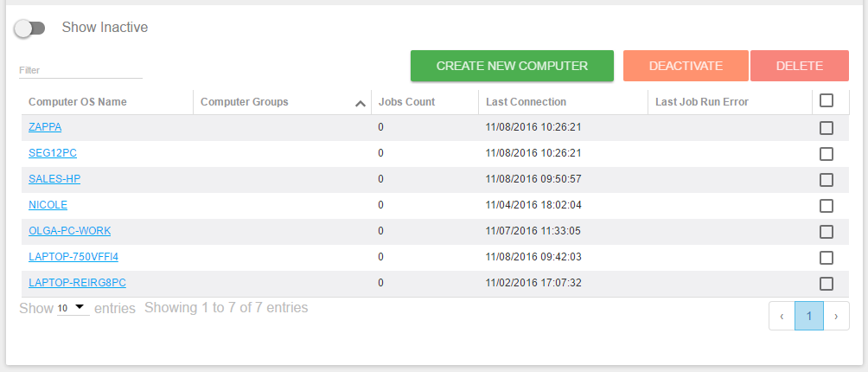Screen dimensions: 868x372
Task: Open the LAPTOP-750VFFI4 computer link
Action: [x=73, y=257]
